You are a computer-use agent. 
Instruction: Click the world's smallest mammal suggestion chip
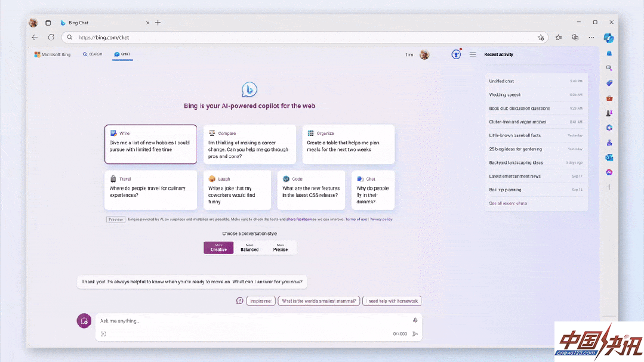(x=319, y=301)
